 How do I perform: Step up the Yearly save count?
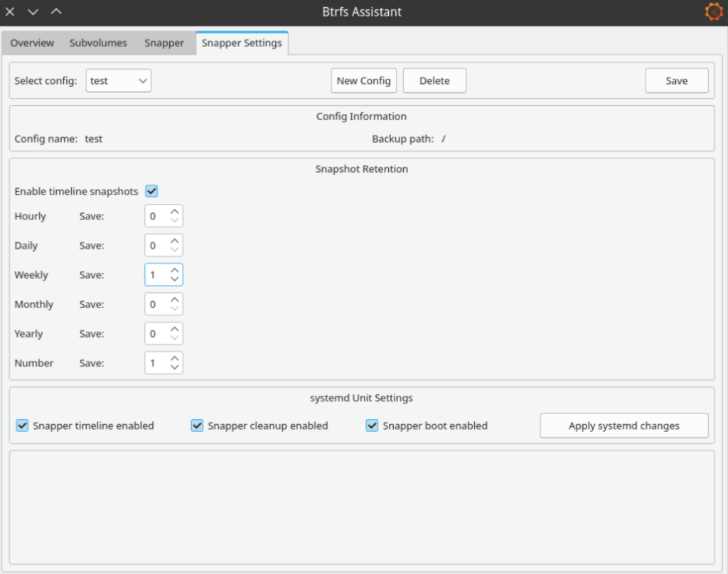tap(175, 329)
